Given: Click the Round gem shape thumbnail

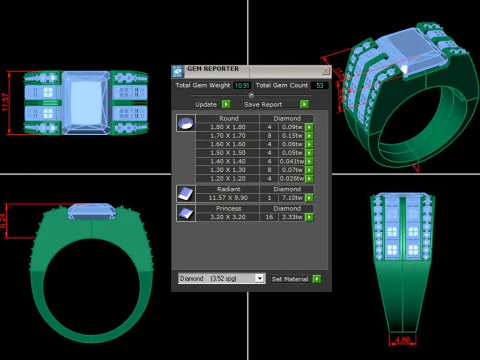Looking at the screenshot, I should click(x=186, y=123).
